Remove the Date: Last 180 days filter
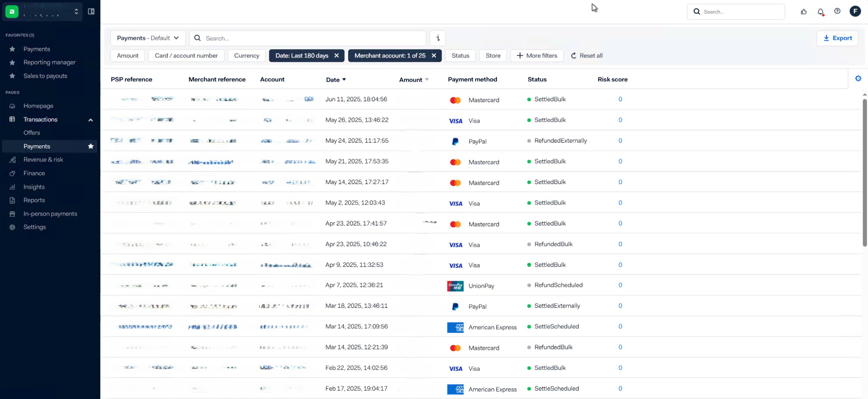Viewport: 868px width, 399px height. click(336, 56)
